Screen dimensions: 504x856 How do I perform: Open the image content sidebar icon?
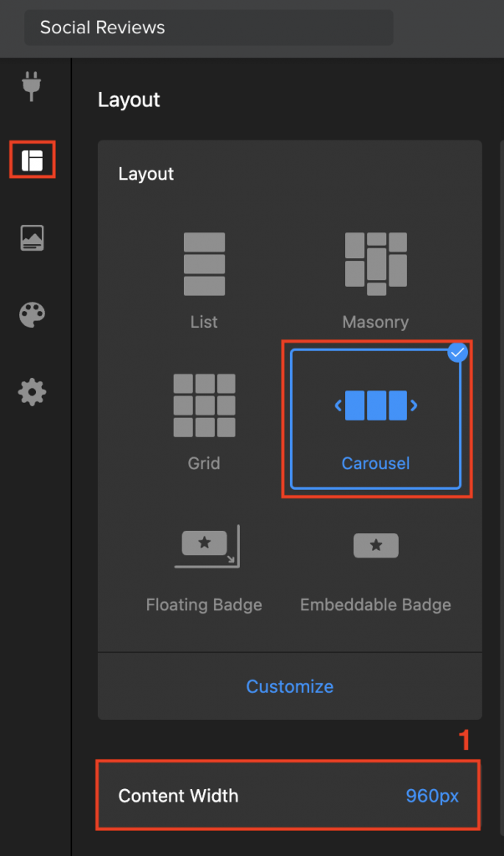pyautogui.click(x=33, y=237)
